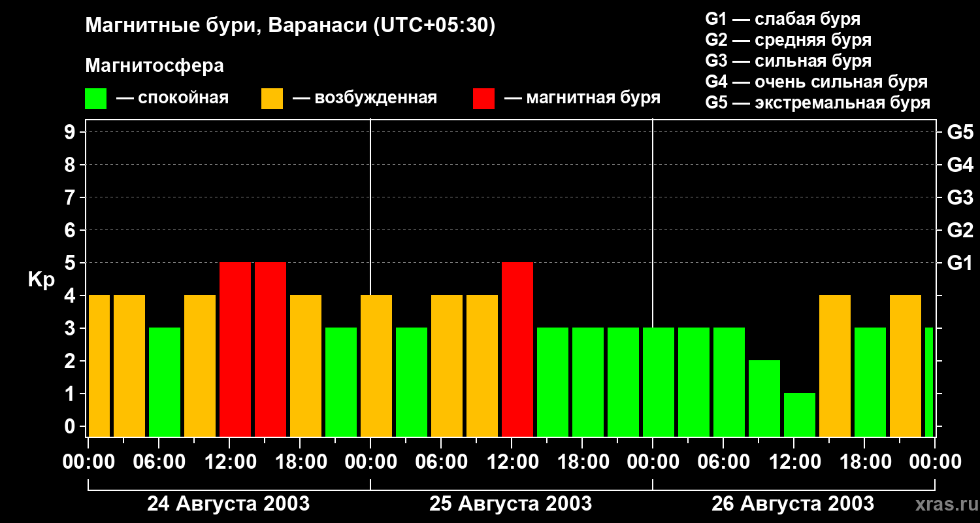The height and width of the screenshot is (523, 980).
Task: Click the last green bar on 24 August
Action: click(341, 382)
